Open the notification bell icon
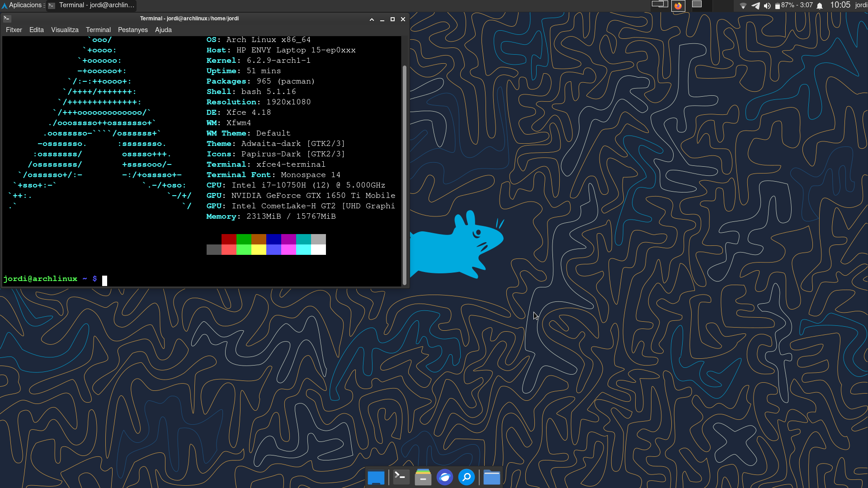This screenshot has width=868, height=488. (x=820, y=5)
